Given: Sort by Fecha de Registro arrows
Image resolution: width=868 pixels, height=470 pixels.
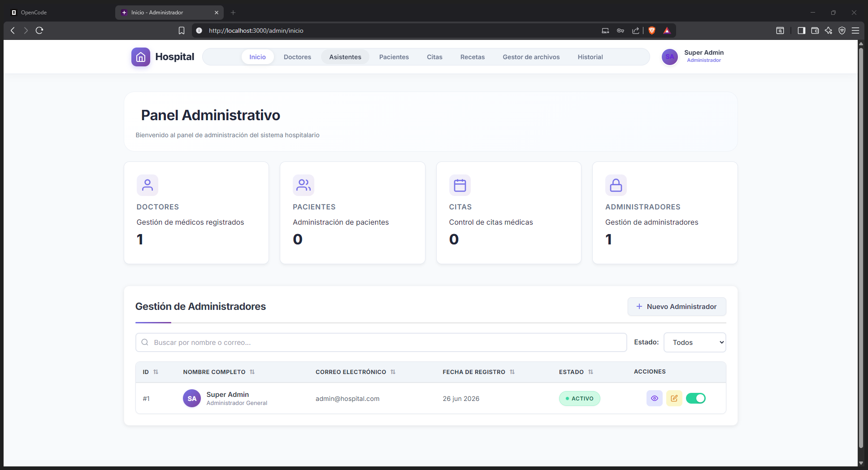Looking at the screenshot, I should (x=512, y=372).
